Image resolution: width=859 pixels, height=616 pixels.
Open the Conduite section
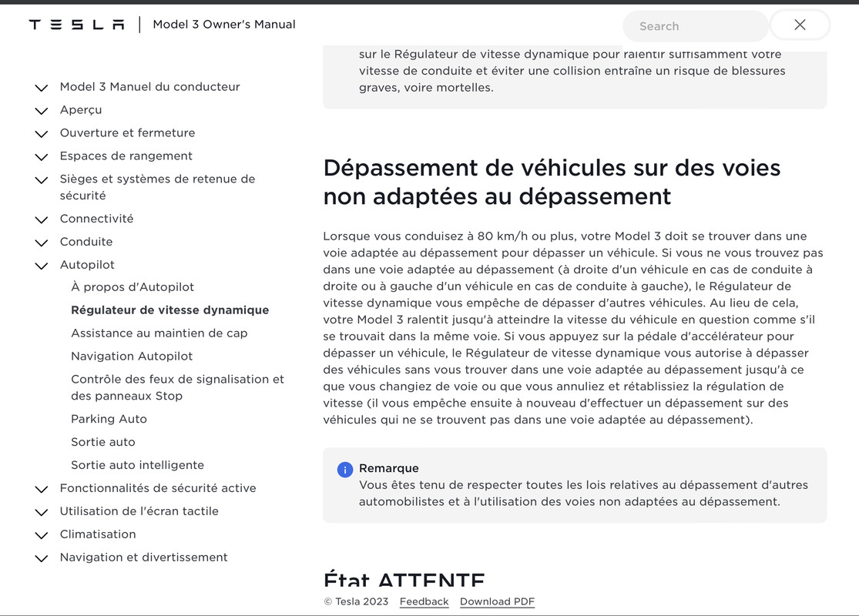tap(86, 242)
